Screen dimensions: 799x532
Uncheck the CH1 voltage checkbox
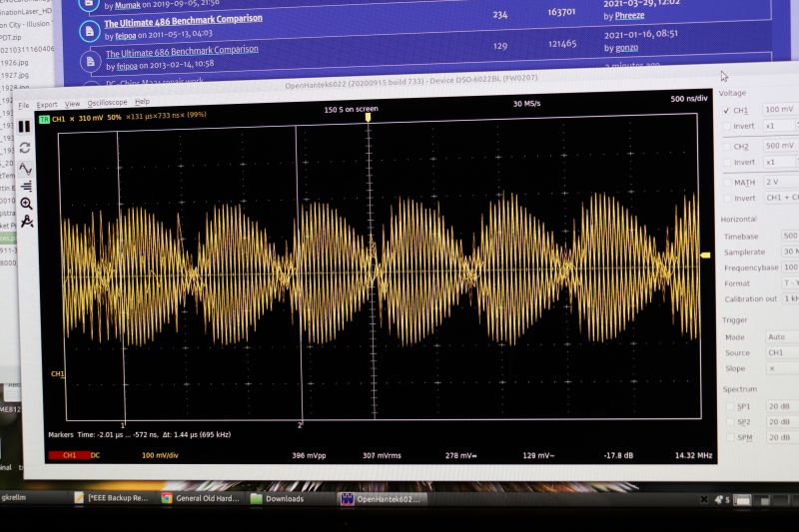coord(726,110)
